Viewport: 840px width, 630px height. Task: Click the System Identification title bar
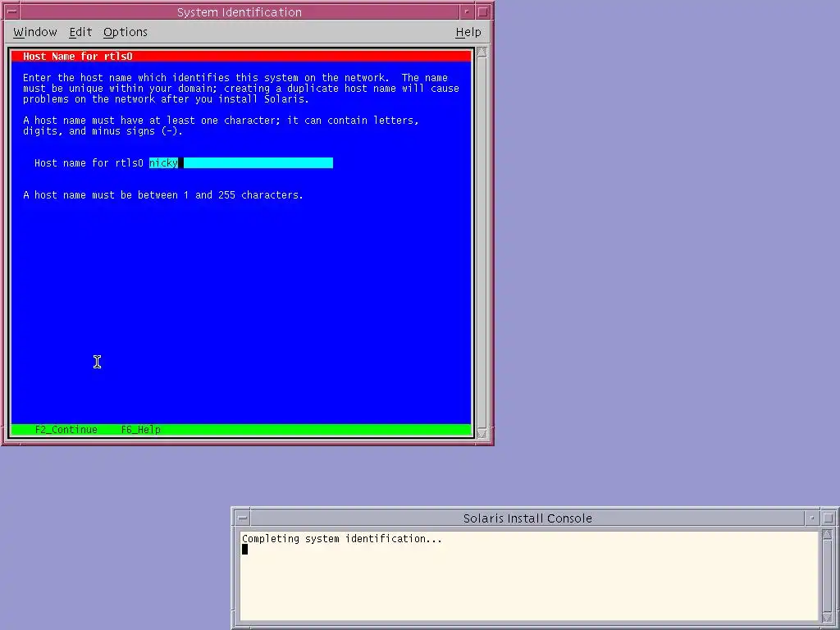[240, 11]
